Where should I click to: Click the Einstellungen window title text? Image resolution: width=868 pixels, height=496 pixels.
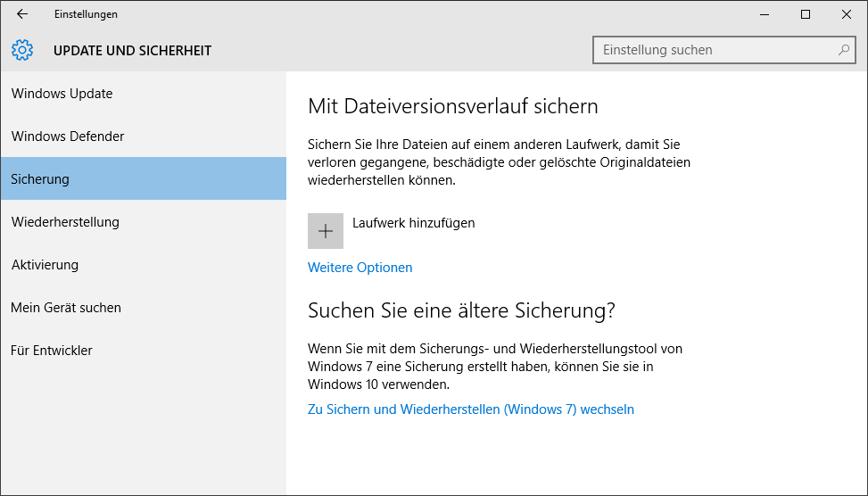86,14
